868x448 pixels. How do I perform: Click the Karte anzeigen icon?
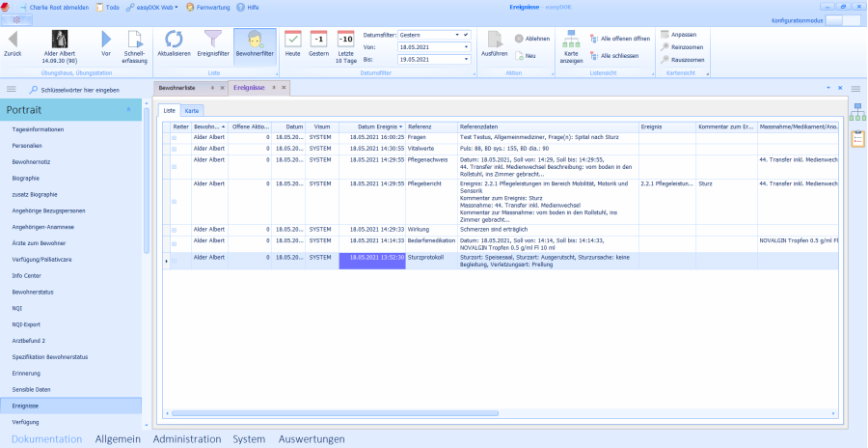pyautogui.click(x=571, y=40)
